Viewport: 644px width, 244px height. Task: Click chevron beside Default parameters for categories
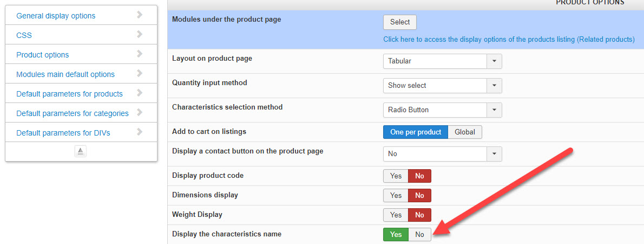tap(140, 113)
